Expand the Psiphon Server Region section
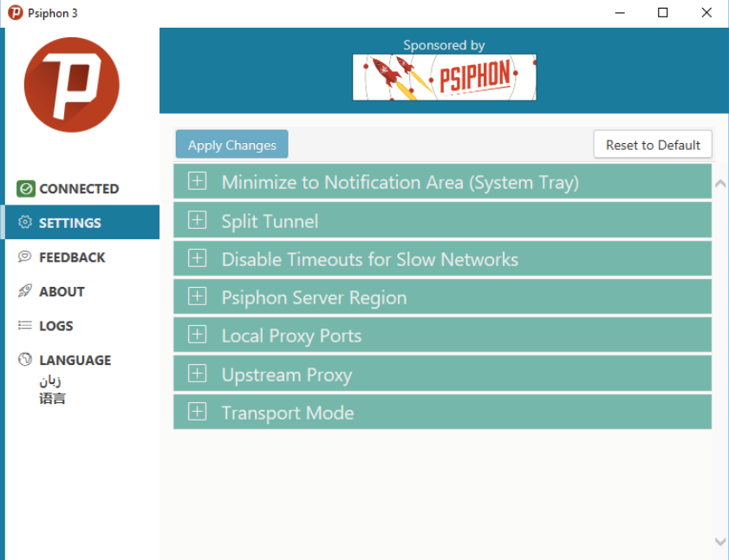This screenshot has width=729, height=560. [x=198, y=297]
